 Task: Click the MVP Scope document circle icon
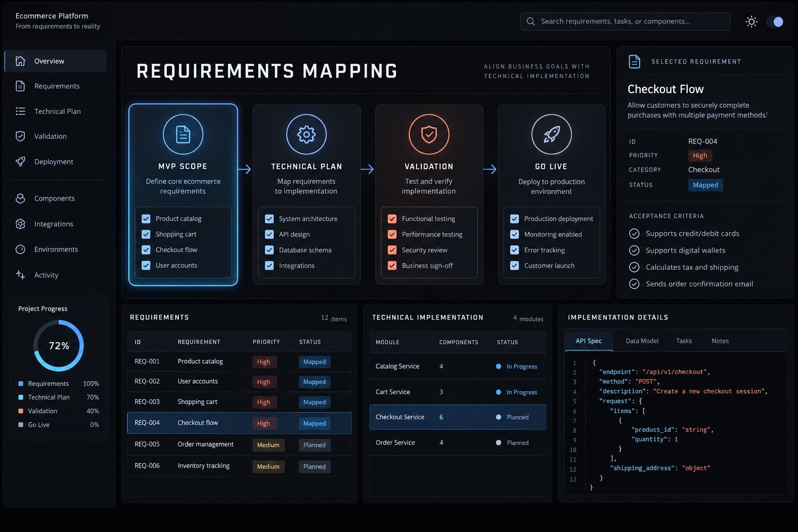click(x=183, y=134)
